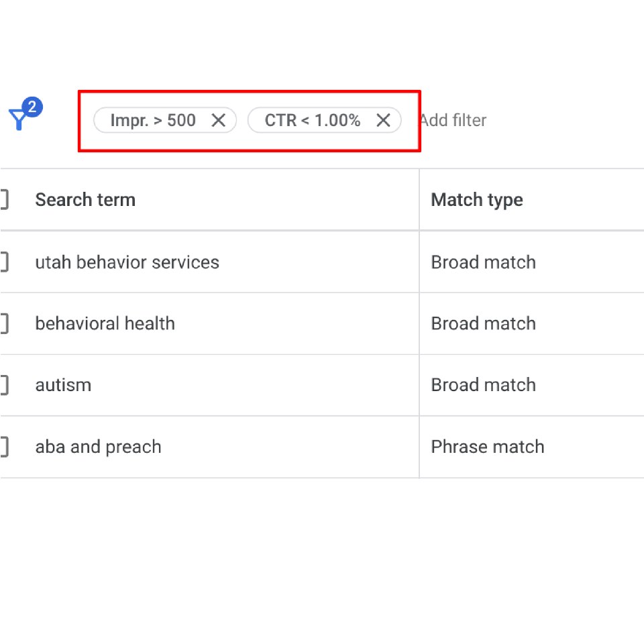Click the filter funnel icon with badge 2

coord(25,114)
